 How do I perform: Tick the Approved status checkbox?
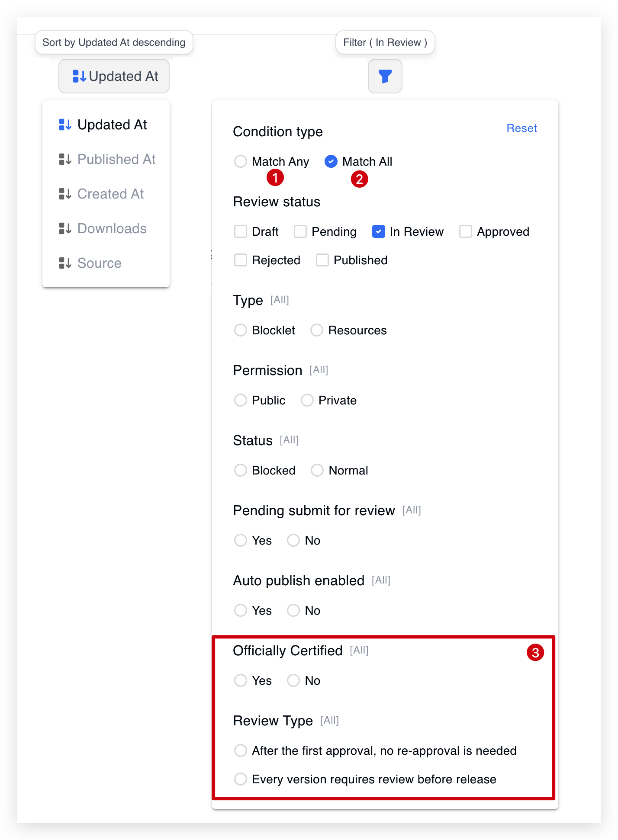tap(466, 232)
